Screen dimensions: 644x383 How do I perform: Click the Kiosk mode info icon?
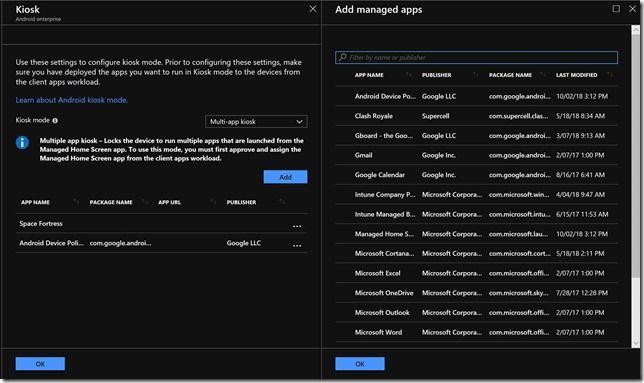point(55,121)
